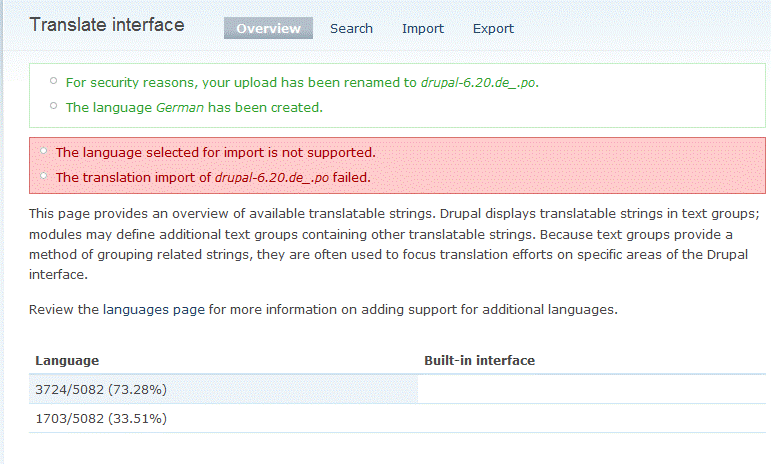Click the bullet next to German created message
Screen dimensions: 771x464
coord(54,106)
